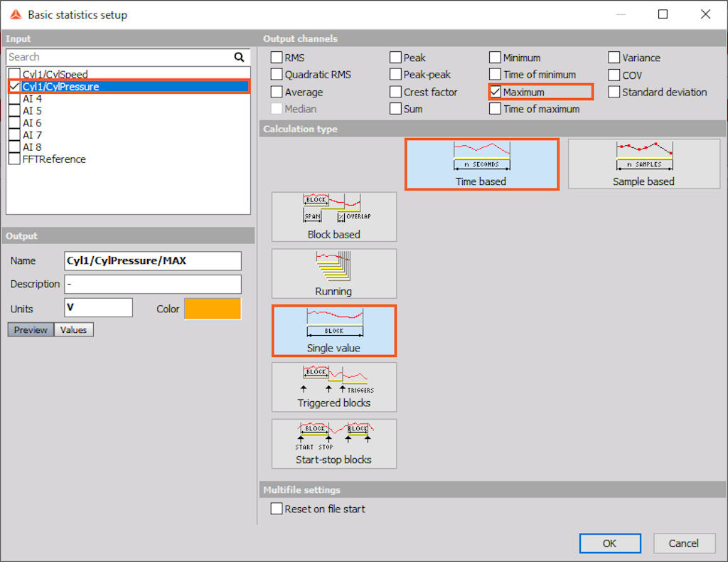
Task: Check the AI 7 input channel
Action: click(15, 134)
